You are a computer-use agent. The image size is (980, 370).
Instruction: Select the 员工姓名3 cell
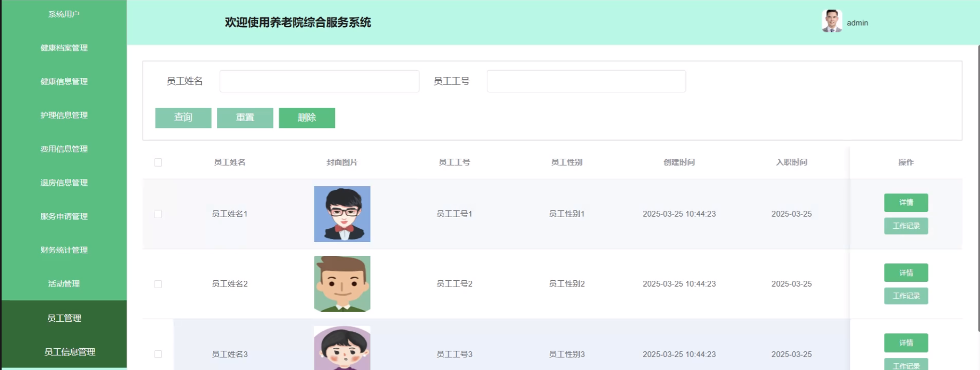(230, 354)
